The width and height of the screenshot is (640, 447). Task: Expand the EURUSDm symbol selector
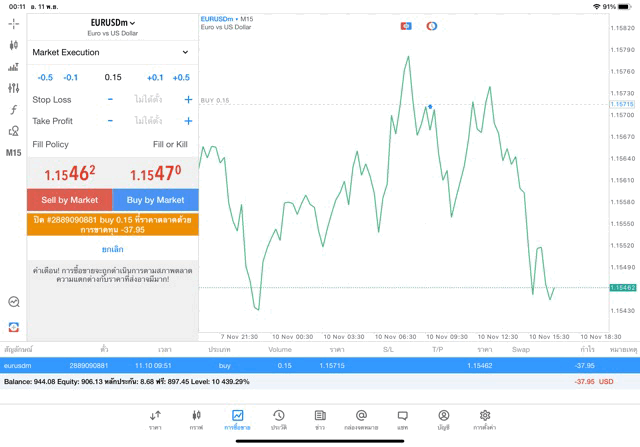112,22
